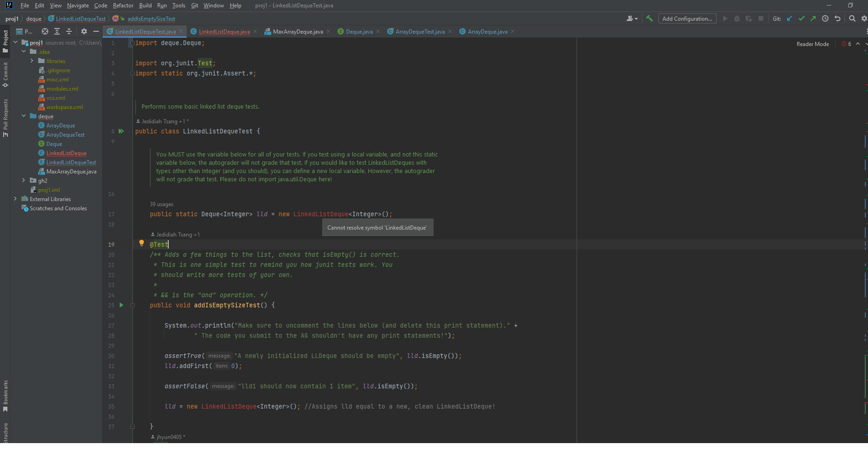Click the Search Everywhere magnifier icon

click(852, 19)
